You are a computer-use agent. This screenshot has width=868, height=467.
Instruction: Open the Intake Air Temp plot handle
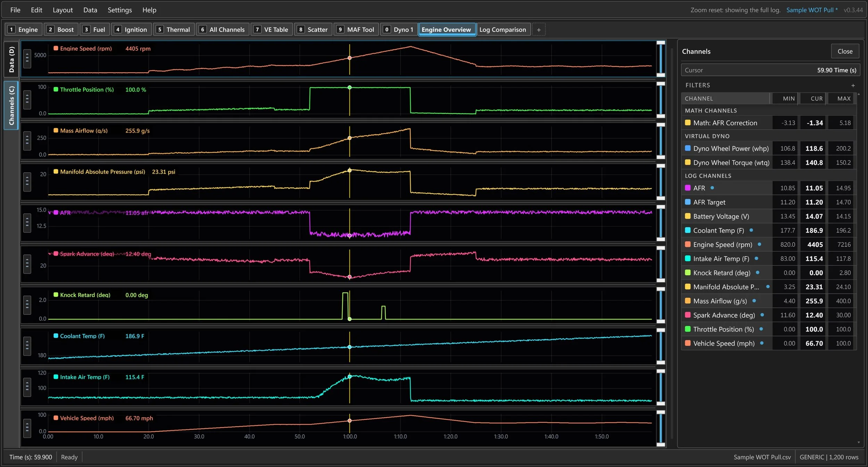coord(27,387)
